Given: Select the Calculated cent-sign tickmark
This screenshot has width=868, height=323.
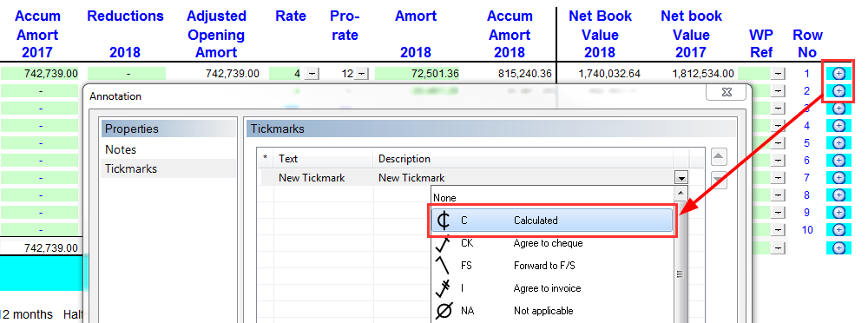Looking at the screenshot, I should click(x=552, y=220).
